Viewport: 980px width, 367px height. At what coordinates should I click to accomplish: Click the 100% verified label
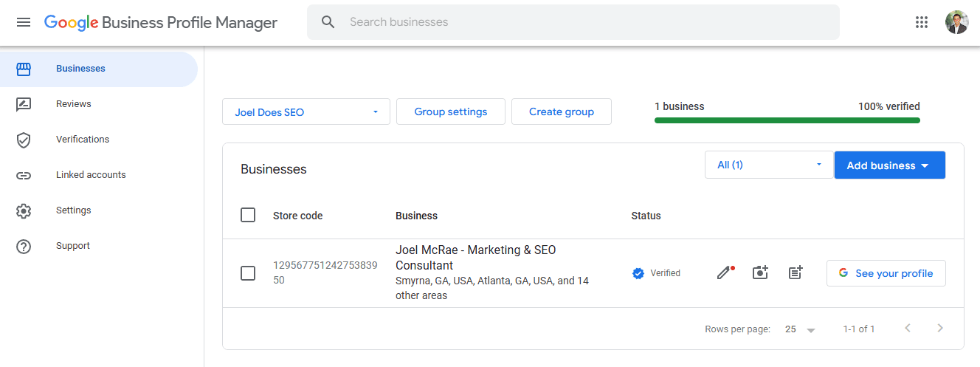point(889,106)
